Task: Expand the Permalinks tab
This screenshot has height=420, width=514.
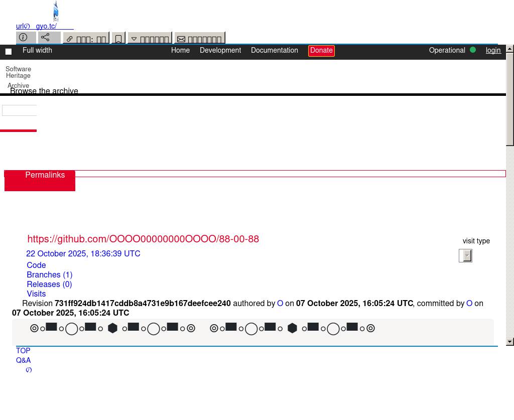Action: pos(45,175)
